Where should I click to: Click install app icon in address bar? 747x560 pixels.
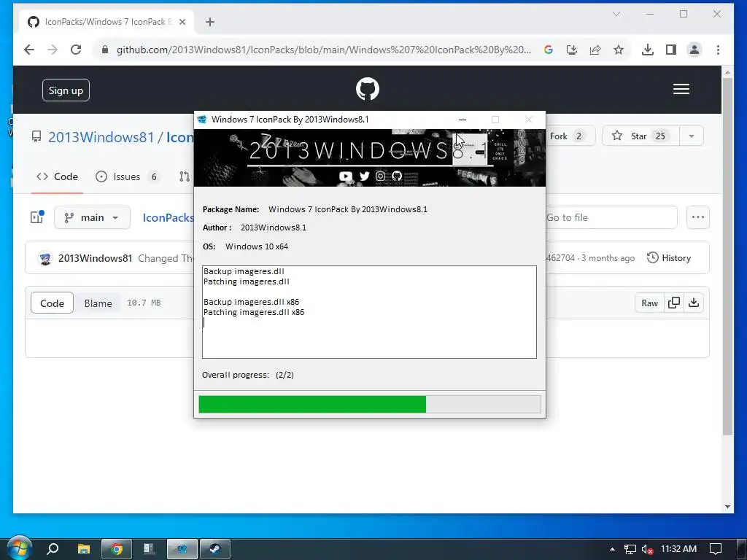coord(572,50)
